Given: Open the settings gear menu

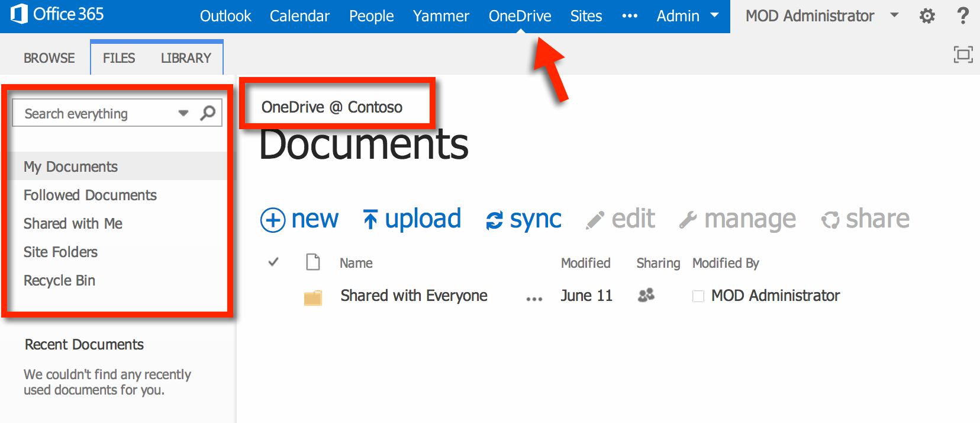Looking at the screenshot, I should [x=927, y=16].
